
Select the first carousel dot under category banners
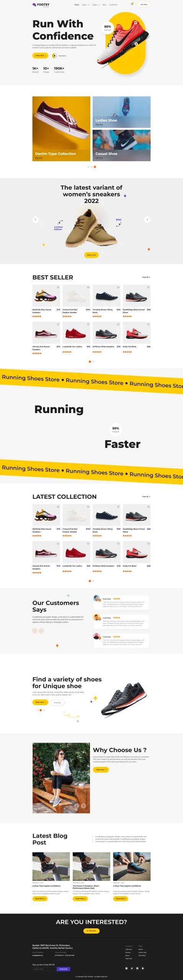(88, 167)
